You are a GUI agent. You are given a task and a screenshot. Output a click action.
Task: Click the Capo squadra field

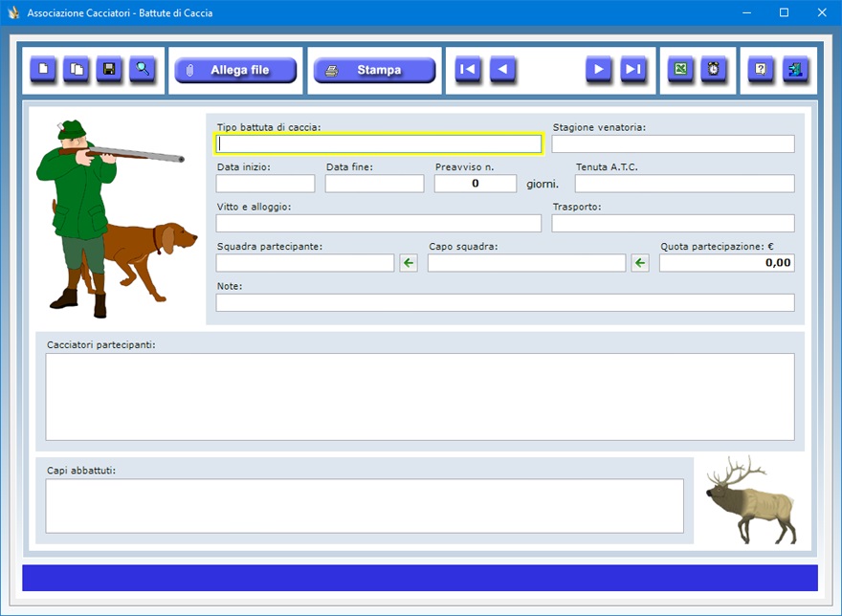527,263
